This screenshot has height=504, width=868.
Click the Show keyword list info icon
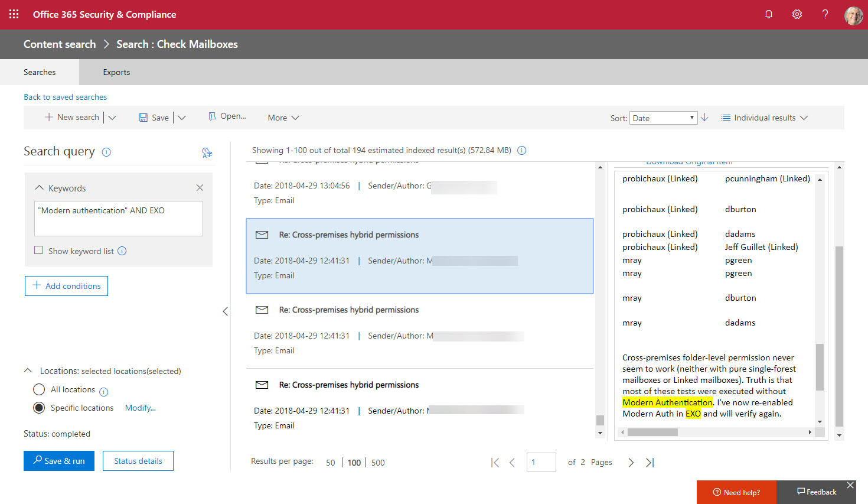click(122, 251)
